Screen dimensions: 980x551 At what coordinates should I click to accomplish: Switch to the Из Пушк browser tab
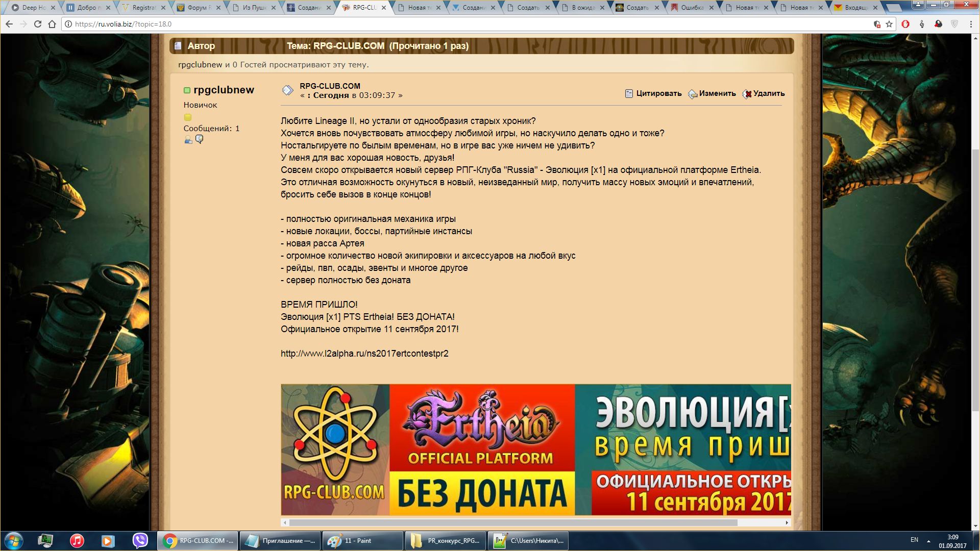click(x=254, y=8)
